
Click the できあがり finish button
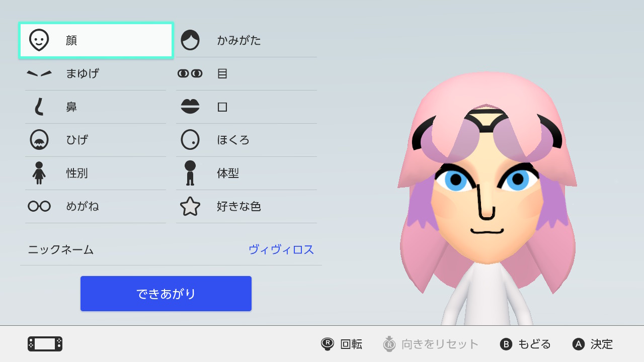166,294
